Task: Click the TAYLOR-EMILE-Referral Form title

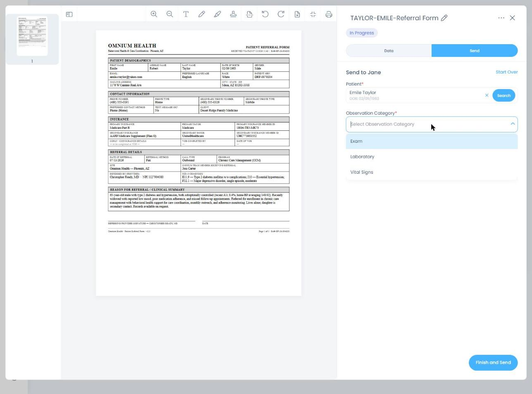Action: (x=394, y=18)
